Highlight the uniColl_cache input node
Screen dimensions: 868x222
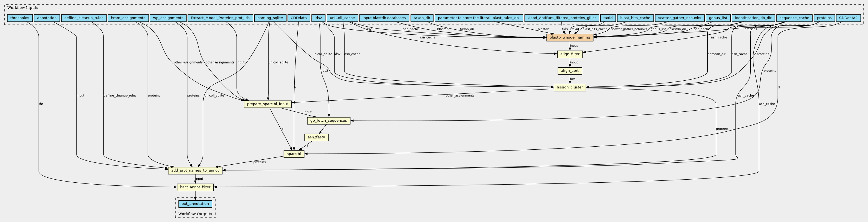tap(342, 18)
